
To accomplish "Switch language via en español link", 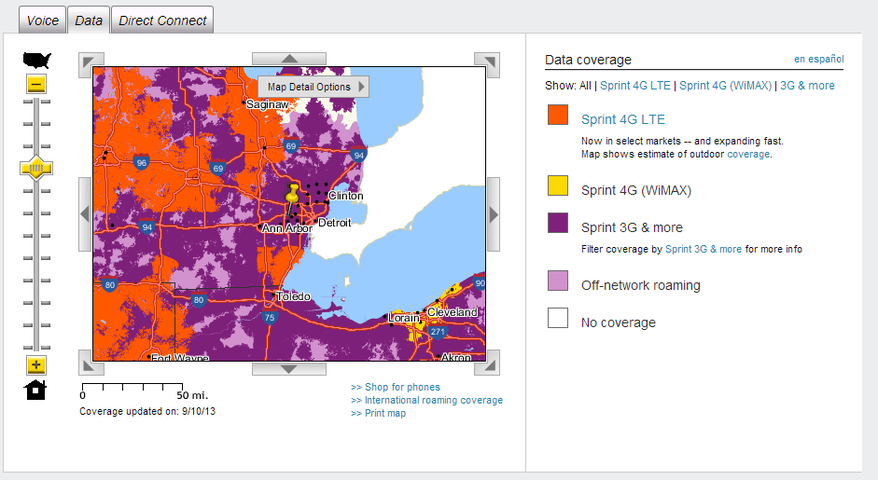I will [819, 59].
